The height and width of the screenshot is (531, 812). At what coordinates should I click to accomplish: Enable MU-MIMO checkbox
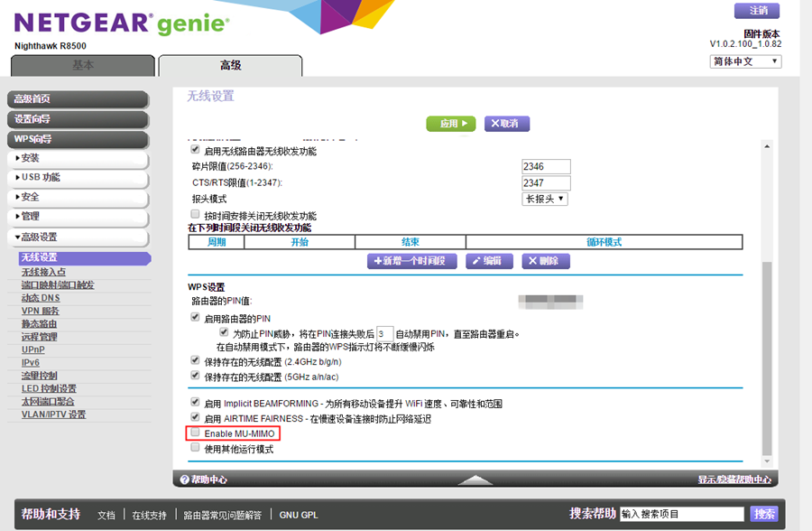[195, 433]
